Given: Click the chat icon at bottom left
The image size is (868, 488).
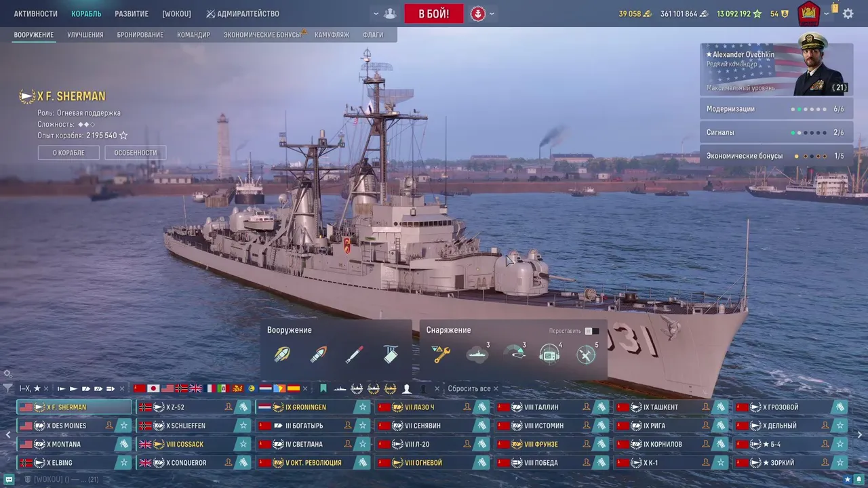Looking at the screenshot, I should 9,479.
